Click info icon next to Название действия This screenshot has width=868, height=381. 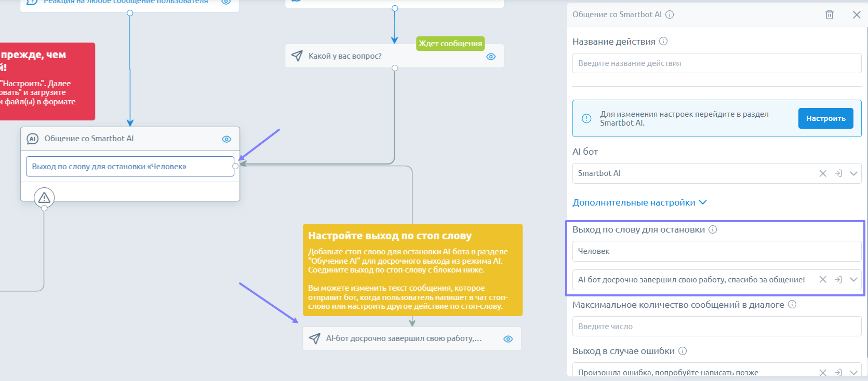point(663,42)
